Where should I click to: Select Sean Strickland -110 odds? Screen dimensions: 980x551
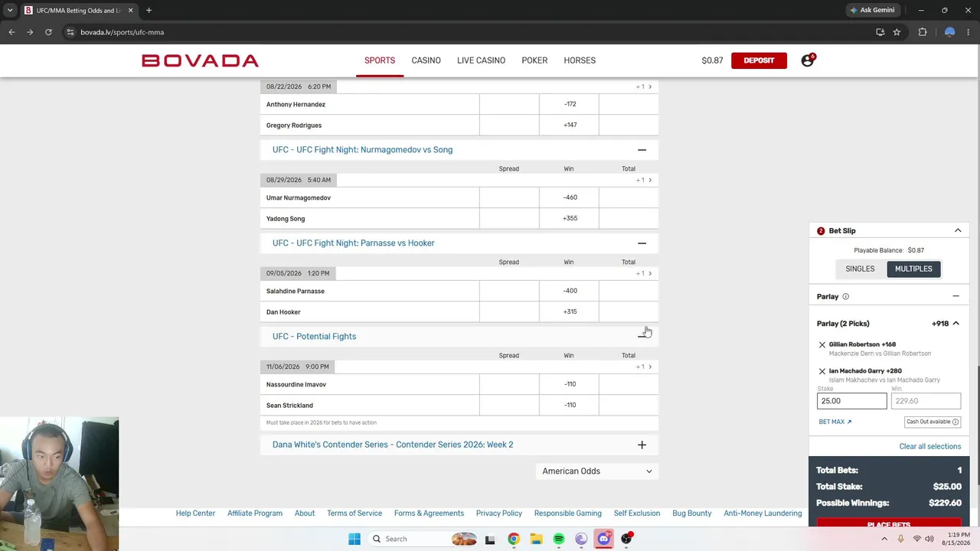pos(569,405)
